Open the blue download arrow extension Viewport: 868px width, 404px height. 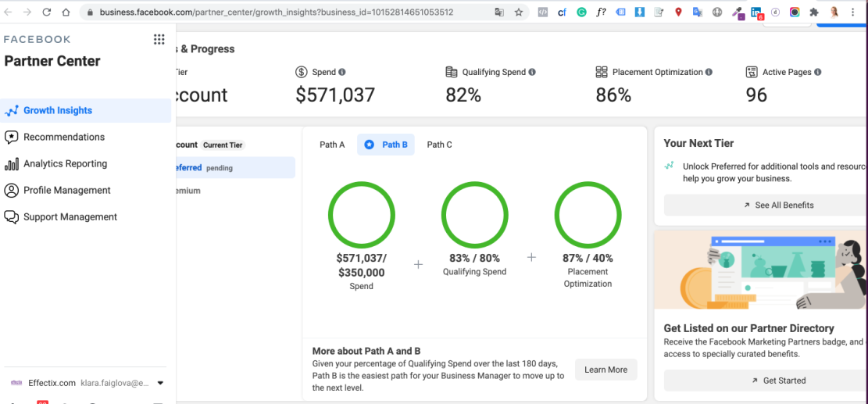pos(639,13)
